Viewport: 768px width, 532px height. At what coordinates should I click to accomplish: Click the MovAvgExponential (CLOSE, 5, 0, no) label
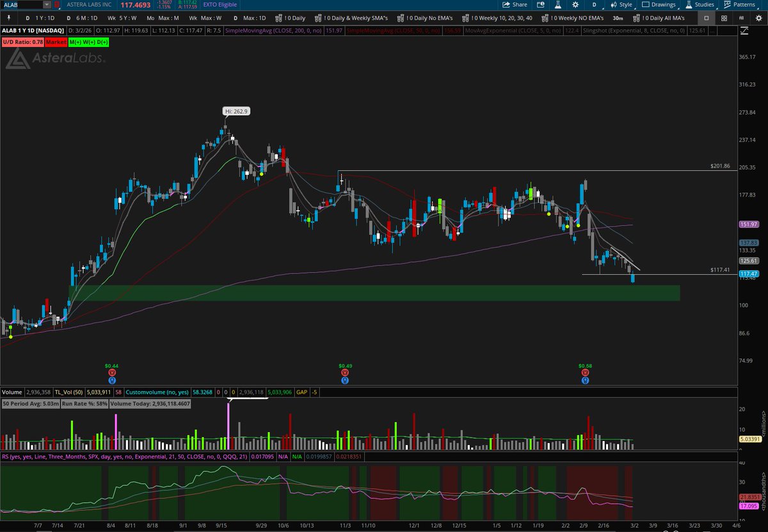pyautogui.click(x=513, y=30)
